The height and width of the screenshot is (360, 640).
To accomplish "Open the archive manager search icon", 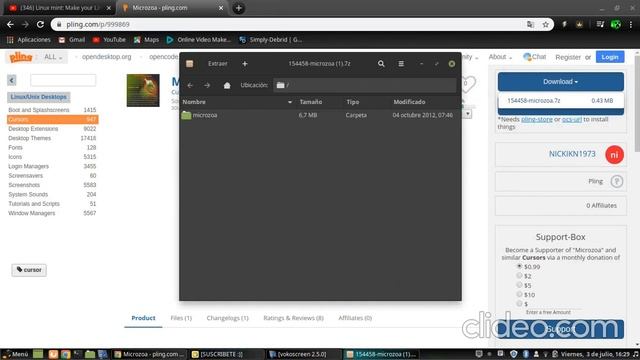I will coord(381,64).
